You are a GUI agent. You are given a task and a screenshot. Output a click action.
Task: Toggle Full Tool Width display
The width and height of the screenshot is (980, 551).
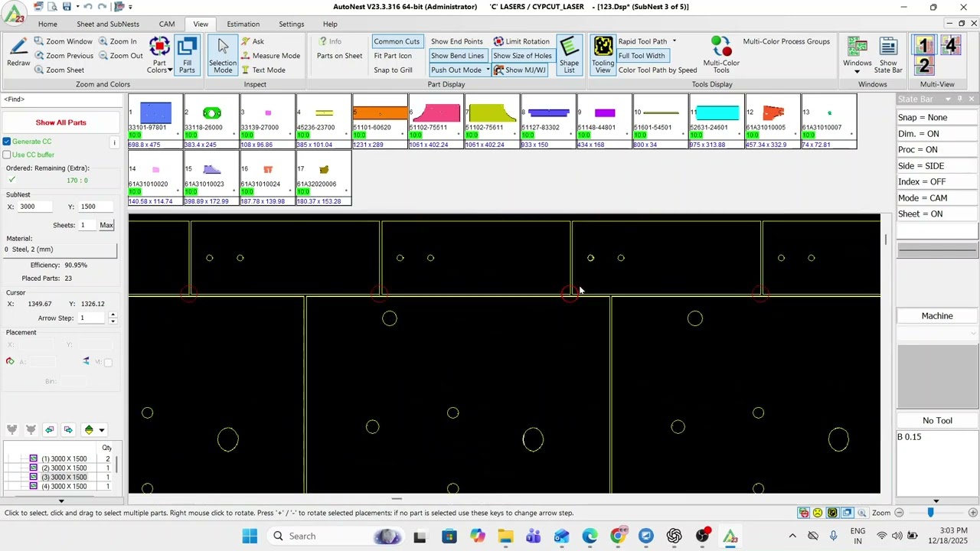pyautogui.click(x=642, y=55)
